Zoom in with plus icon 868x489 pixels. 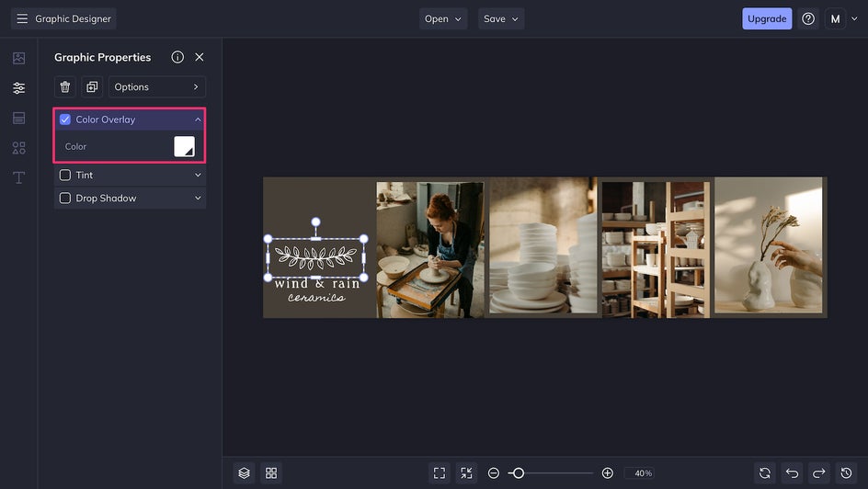pyautogui.click(x=607, y=473)
